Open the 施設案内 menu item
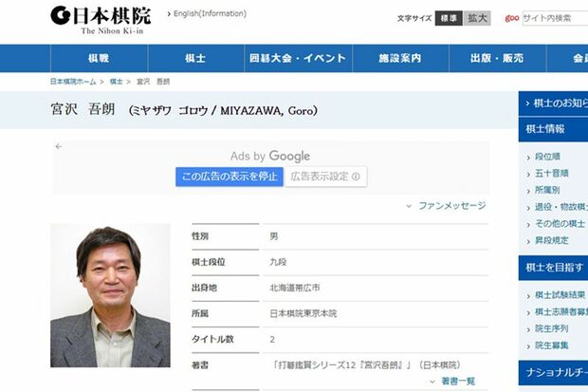 coord(401,59)
